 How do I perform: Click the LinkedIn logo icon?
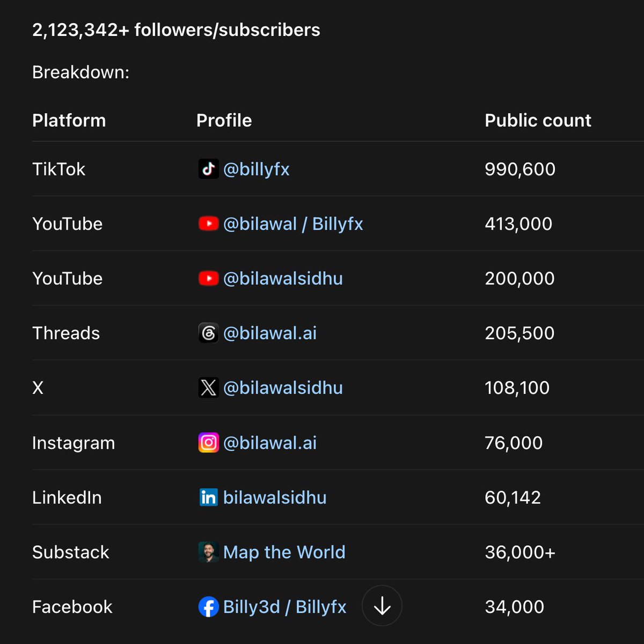point(208,497)
